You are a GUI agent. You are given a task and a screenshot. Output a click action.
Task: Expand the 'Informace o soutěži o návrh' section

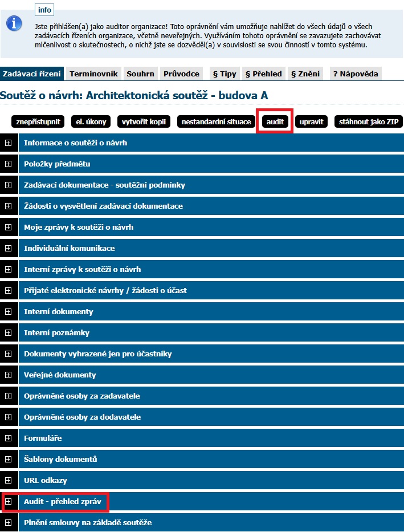tap(9, 143)
